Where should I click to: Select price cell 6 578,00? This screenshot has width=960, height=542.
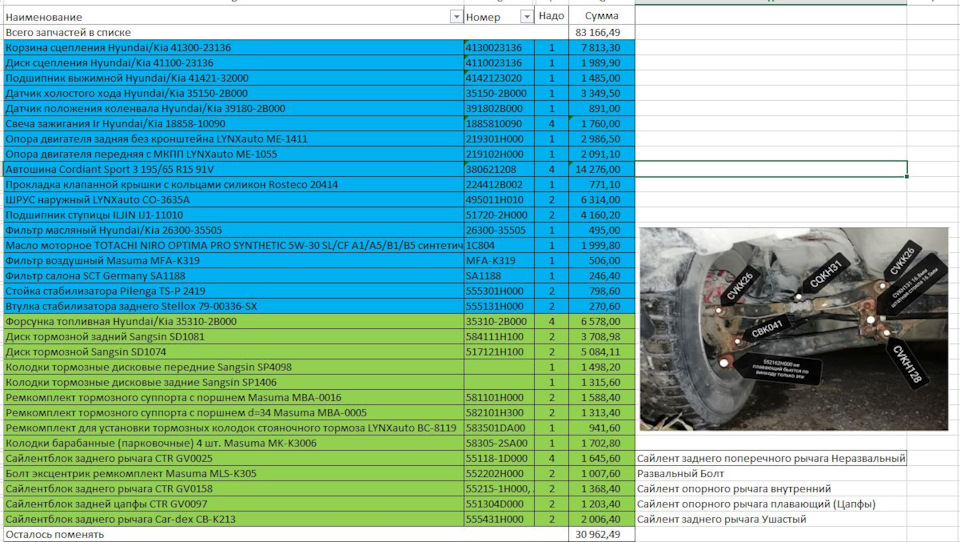(601, 322)
